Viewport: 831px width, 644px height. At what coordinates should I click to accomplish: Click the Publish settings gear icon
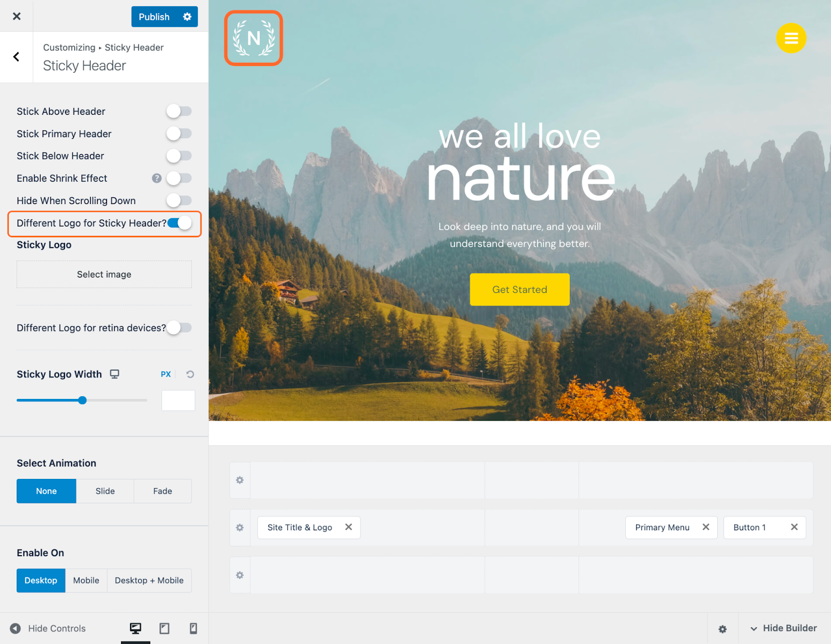click(187, 17)
